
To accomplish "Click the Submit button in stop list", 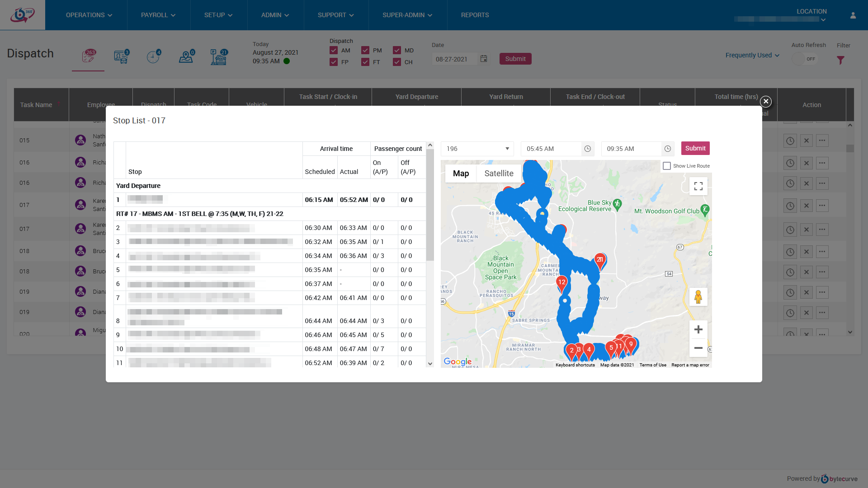I will point(695,148).
